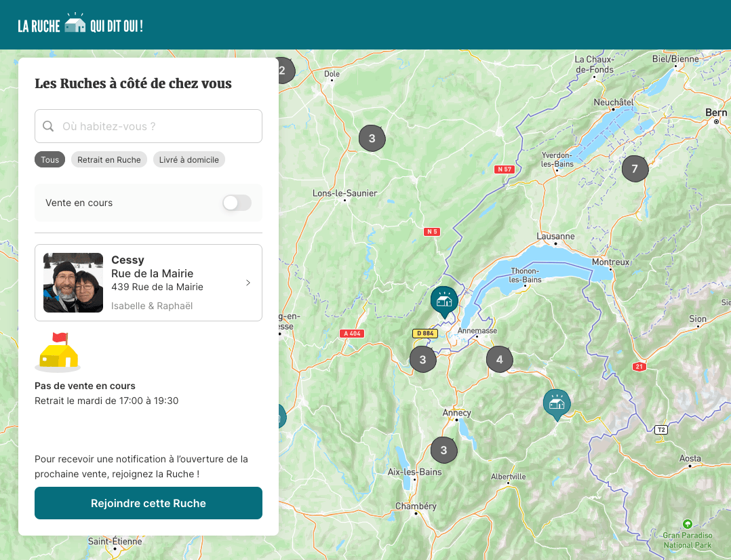The image size is (731, 560).
Task: Click 'Rejoindre cette Ruche' button
Action: point(149,503)
